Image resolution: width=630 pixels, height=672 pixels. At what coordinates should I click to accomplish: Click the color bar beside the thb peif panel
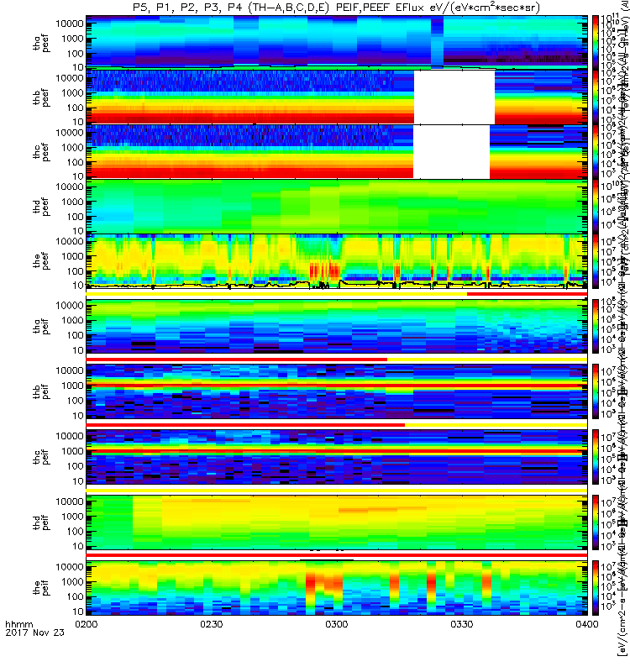596,391
